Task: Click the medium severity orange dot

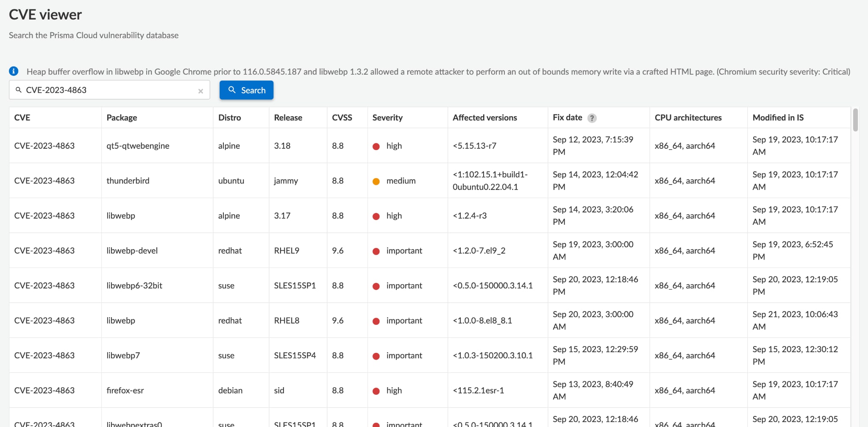Action: coord(376,181)
